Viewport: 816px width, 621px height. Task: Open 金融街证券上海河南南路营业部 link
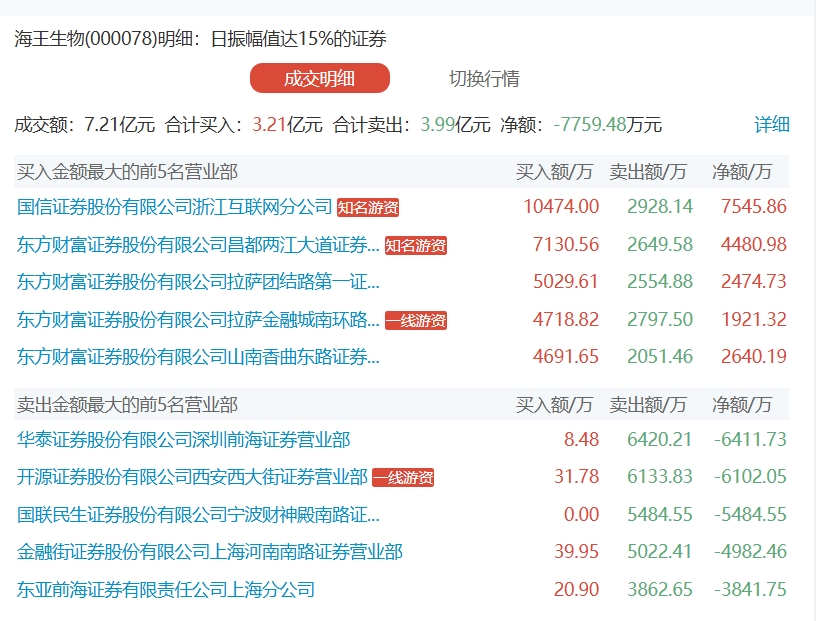point(210,552)
